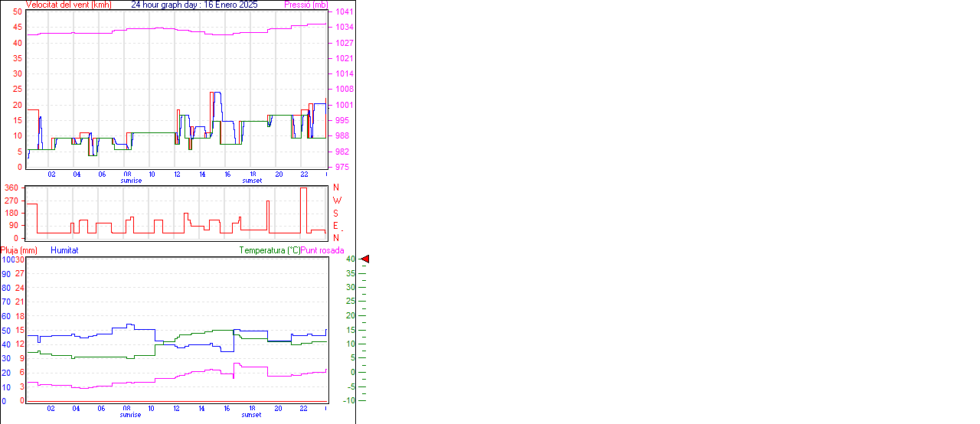Click the 'Velocitat del vent (kmh)' label
The image size is (980, 424).
68,5
